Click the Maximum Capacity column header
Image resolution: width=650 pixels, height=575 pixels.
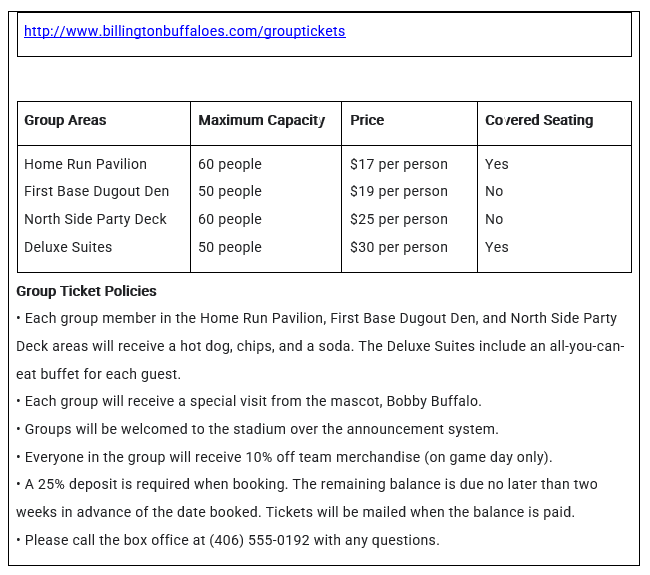point(262,120)
